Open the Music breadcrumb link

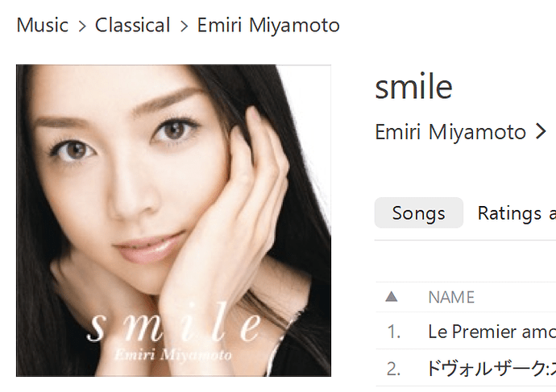42,25
